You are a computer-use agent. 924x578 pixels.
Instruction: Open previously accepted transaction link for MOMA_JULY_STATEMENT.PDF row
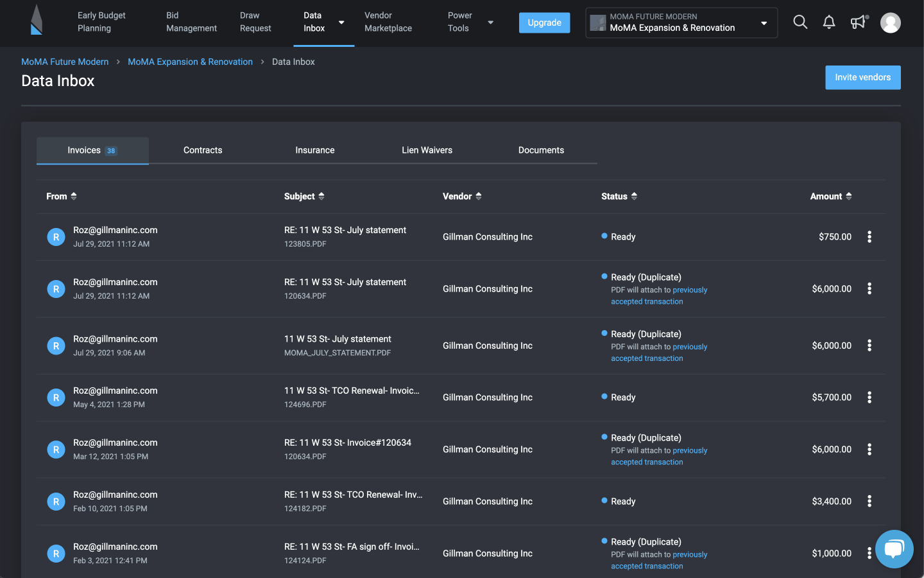pos(659,353)
